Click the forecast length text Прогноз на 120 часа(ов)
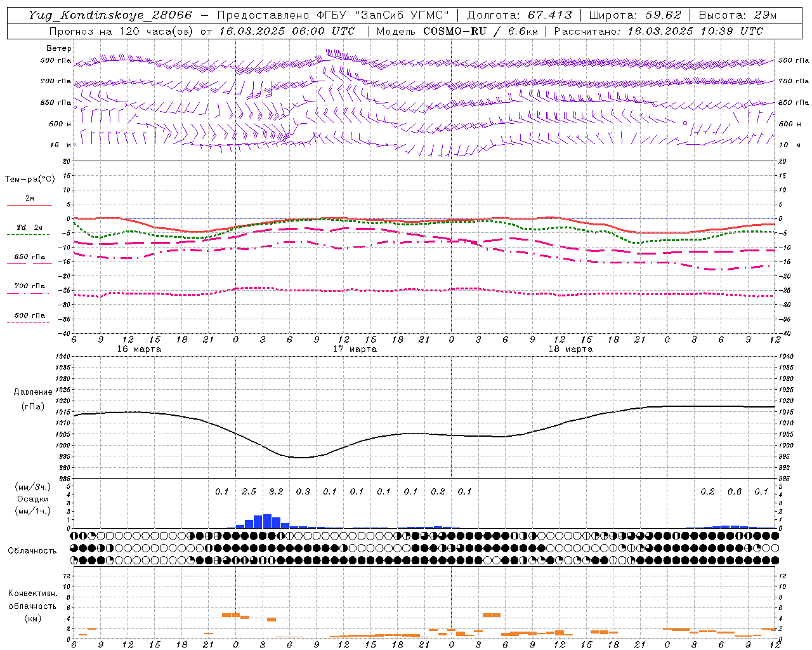Screen dimensions: 812x650 122,31
